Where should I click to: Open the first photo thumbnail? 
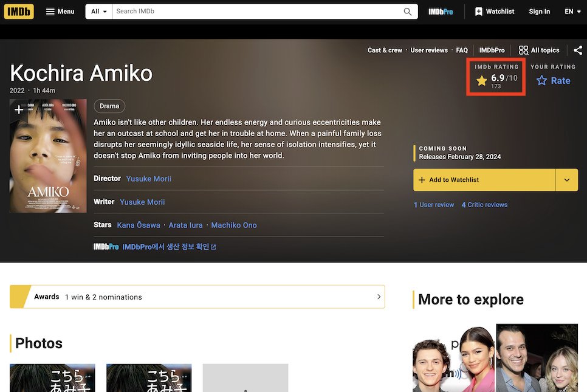[52, 378]
